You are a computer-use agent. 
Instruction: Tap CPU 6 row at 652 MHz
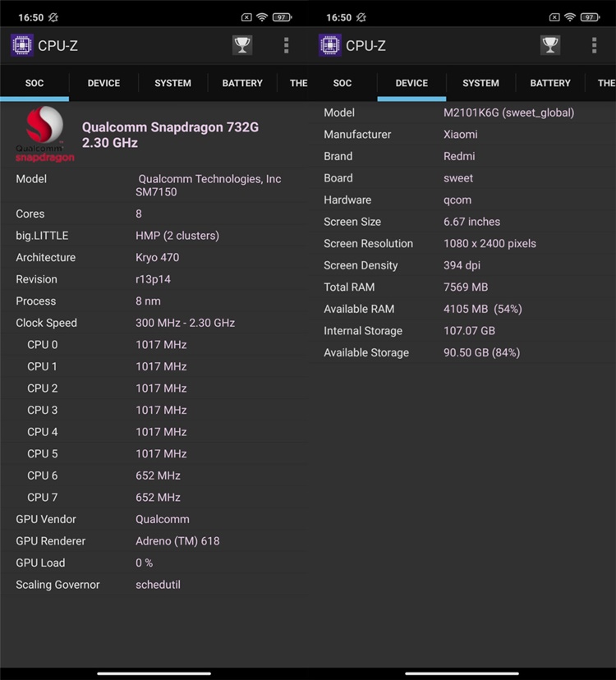tap(154, 476)
